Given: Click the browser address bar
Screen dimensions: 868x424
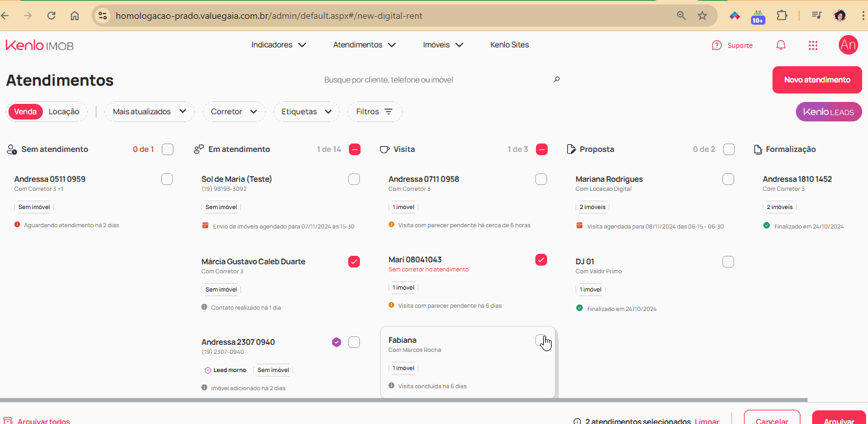Looking at the screenshot, I should pos(390,15).
